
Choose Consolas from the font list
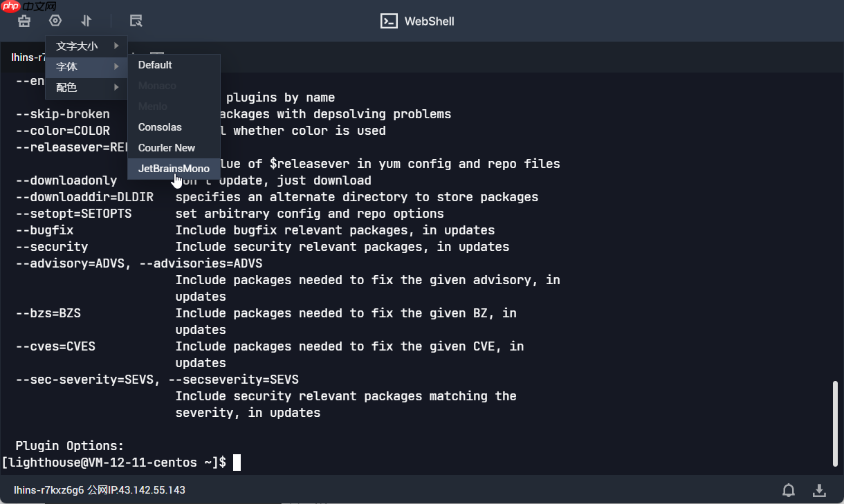coord(160,127)
